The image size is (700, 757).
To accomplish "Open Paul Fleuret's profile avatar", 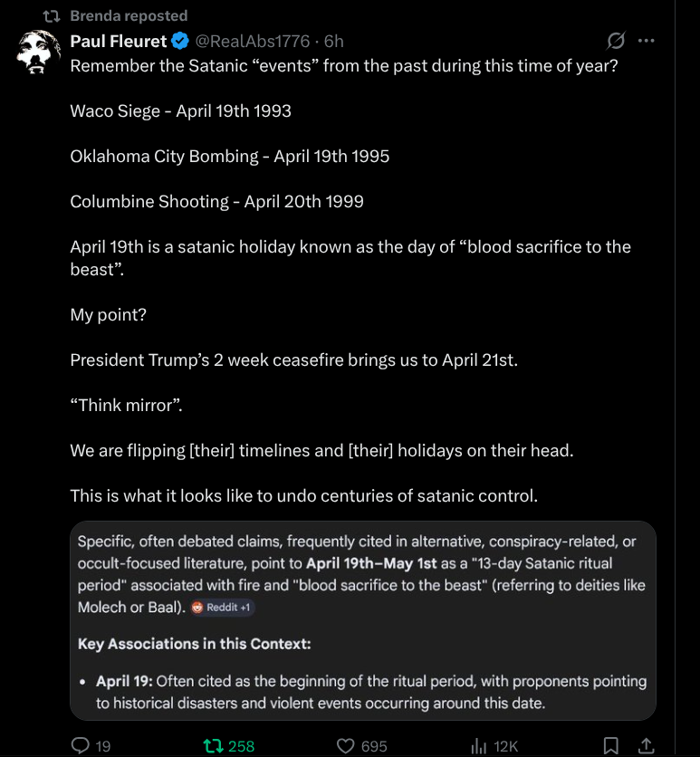I will [39, 53].
